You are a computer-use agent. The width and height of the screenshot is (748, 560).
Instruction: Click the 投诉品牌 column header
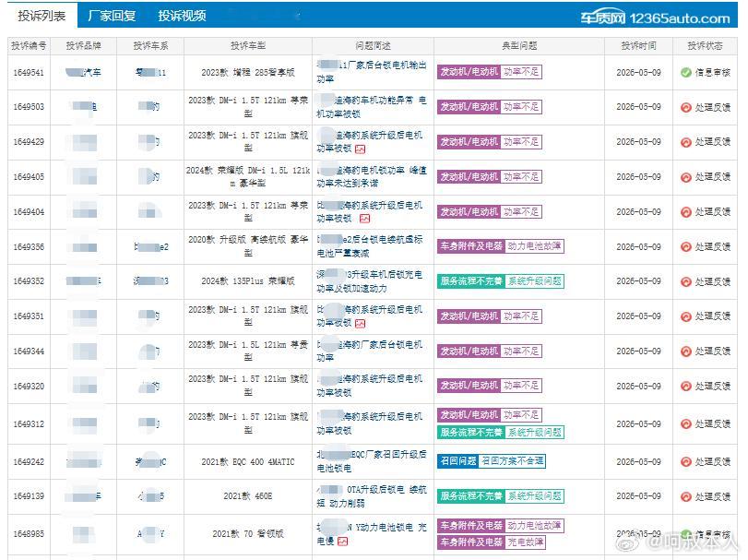(84, 46)
